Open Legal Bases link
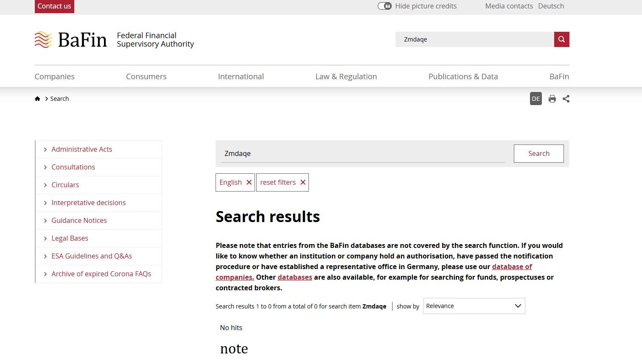 70,238
